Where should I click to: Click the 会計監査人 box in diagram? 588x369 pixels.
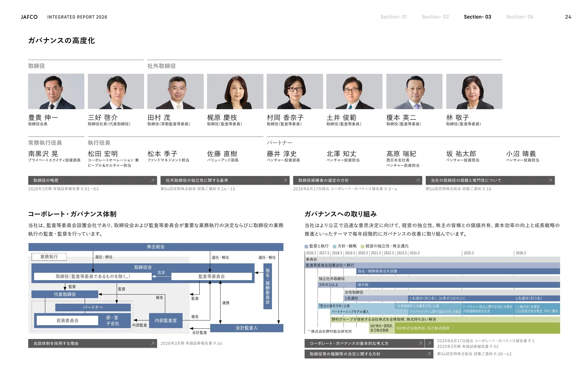247,328
